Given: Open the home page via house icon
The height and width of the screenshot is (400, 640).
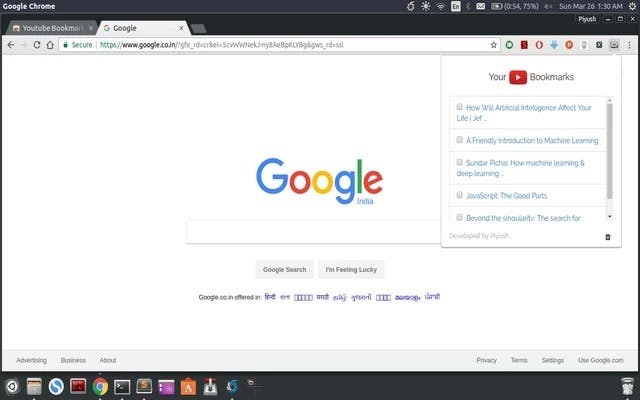Looking at the screenshot, I should 50,45.
